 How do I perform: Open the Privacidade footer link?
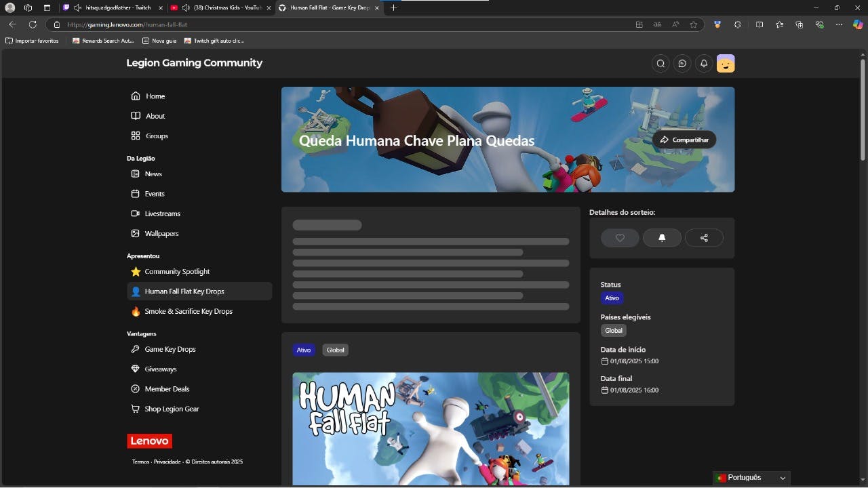(x=167, y=462)
